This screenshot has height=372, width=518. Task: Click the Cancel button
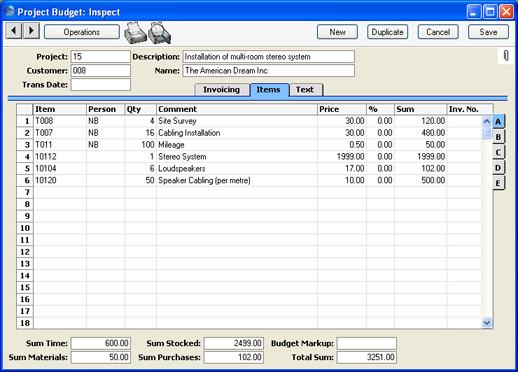click(x=438, y=32)
